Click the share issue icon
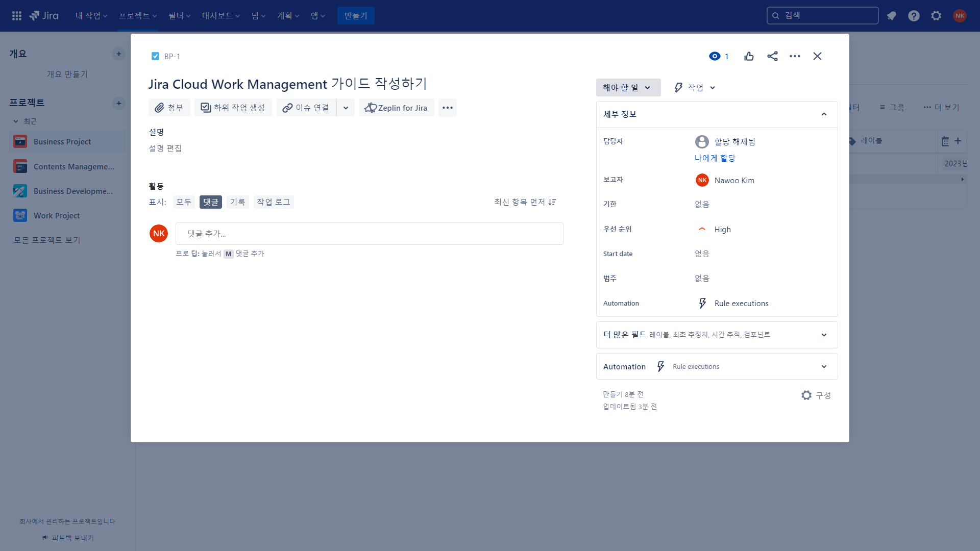The height and width of the screenshot is (551, 980). pos(772,56)
